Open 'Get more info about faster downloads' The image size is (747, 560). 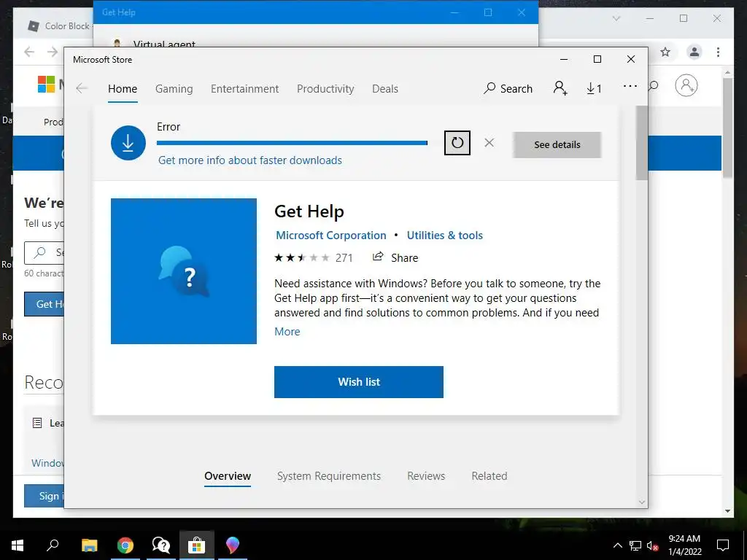(250, 160)
